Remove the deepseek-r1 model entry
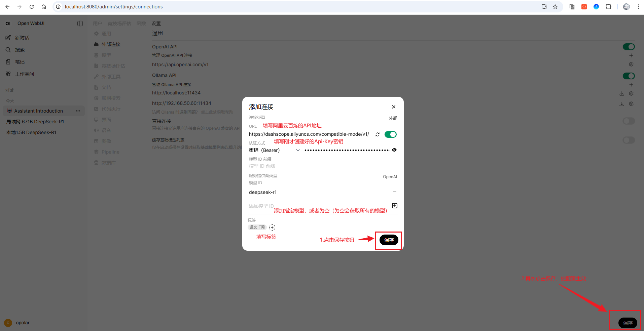 click(395, 192)
